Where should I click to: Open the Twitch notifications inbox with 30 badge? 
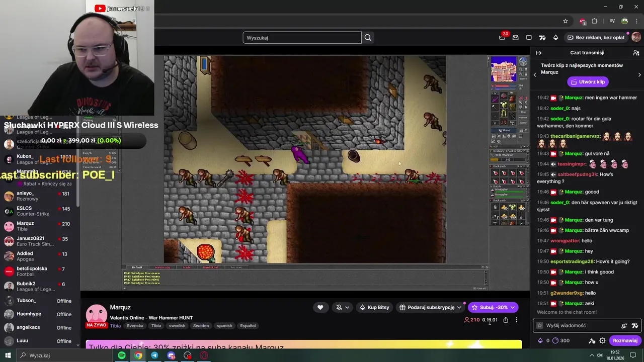502,38
